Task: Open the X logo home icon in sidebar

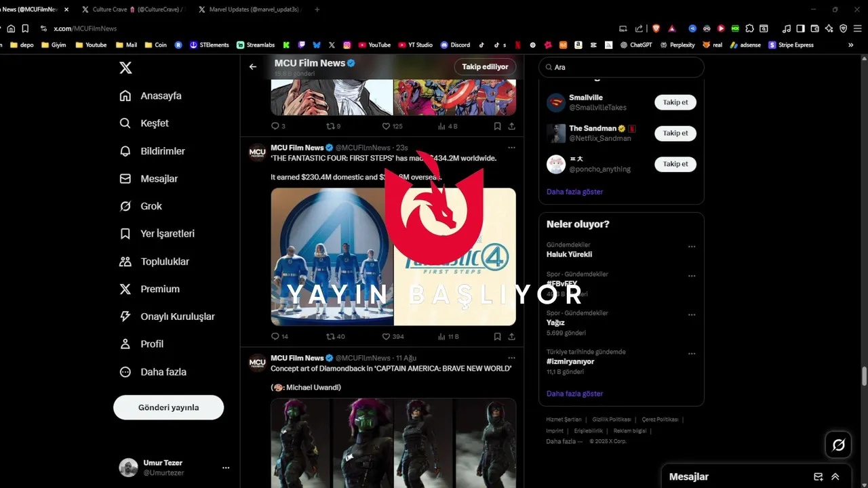Action: 125,68
